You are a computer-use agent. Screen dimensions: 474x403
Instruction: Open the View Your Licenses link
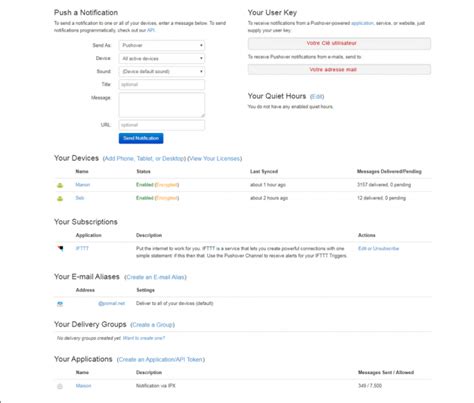click(x=215, y=159)
